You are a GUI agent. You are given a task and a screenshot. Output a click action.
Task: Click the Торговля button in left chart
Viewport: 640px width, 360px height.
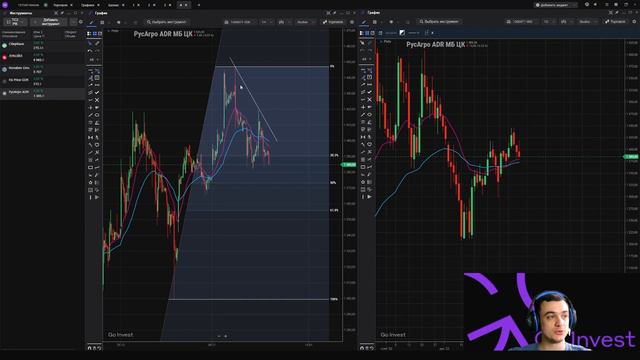coord(333,22)
